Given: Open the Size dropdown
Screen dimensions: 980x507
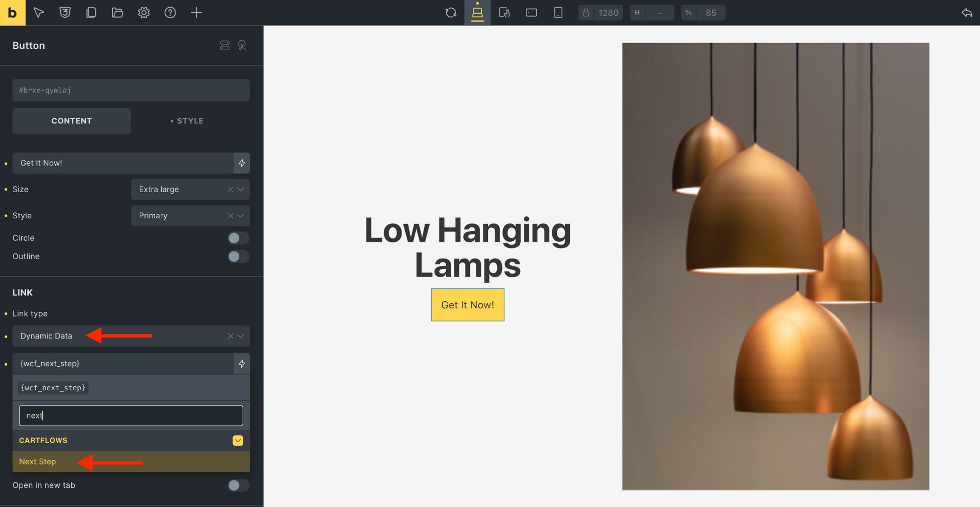Looking at the screenshot, I should [x=190, y=189].
